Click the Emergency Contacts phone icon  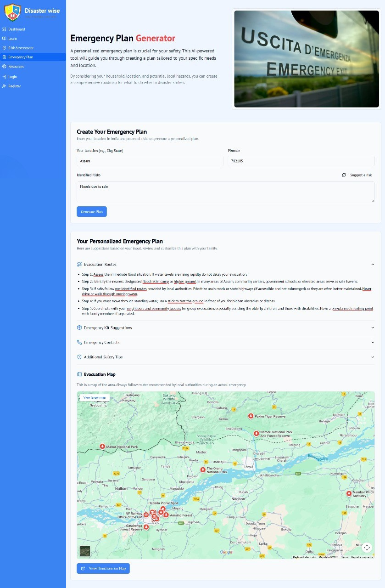click(x=79, y=342)
